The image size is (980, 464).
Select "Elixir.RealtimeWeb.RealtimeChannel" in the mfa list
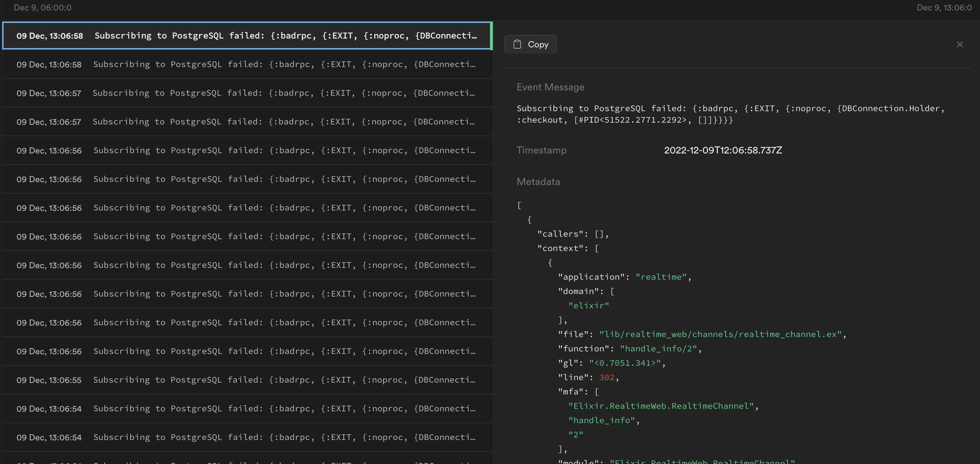coord(661,406)
